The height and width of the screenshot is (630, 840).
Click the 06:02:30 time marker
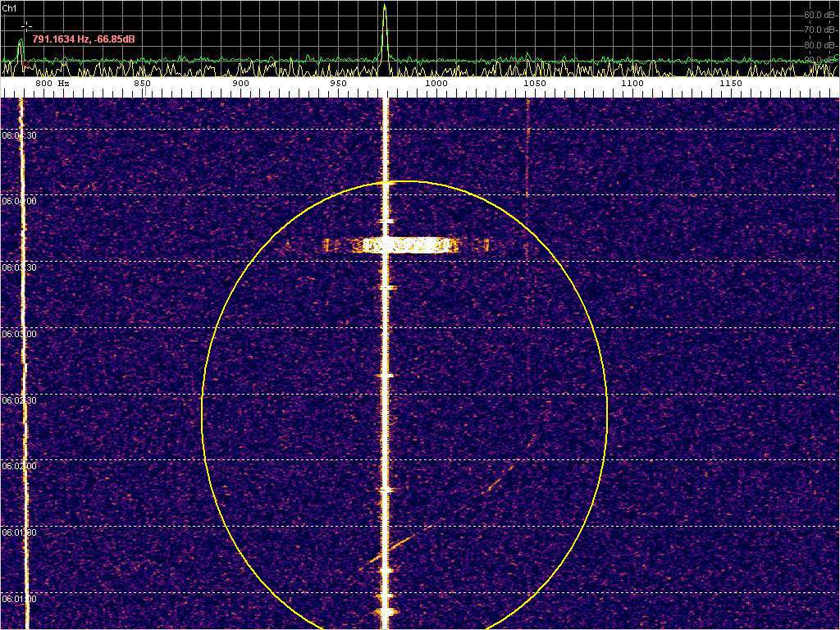point(19,400)
